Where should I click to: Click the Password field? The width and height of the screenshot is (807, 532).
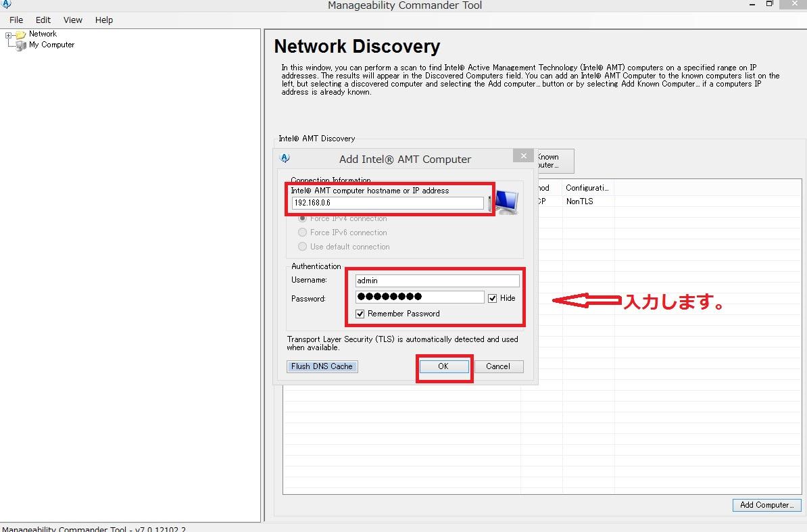[420, 297]
